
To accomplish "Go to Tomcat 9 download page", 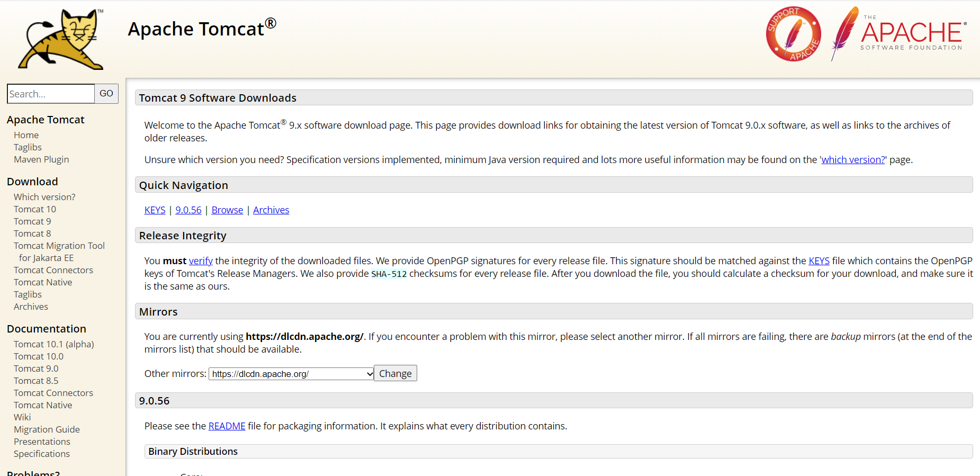I will [32, 221].
